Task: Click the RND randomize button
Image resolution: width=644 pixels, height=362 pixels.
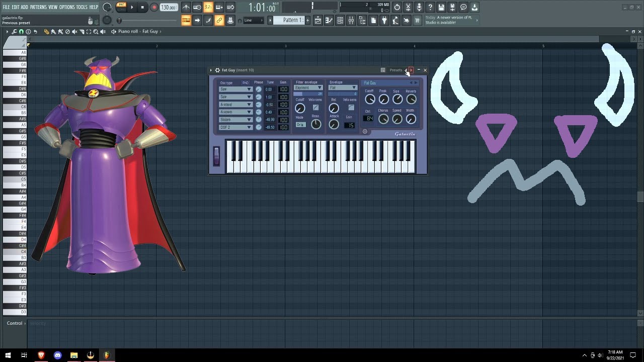Action: click(x=246, y=82)
